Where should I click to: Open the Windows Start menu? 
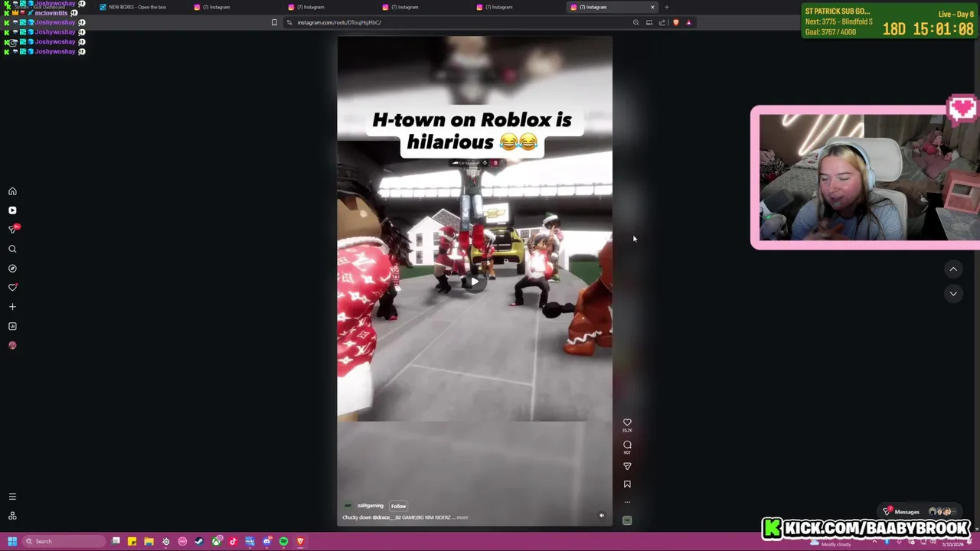click(x=12, y=541)
